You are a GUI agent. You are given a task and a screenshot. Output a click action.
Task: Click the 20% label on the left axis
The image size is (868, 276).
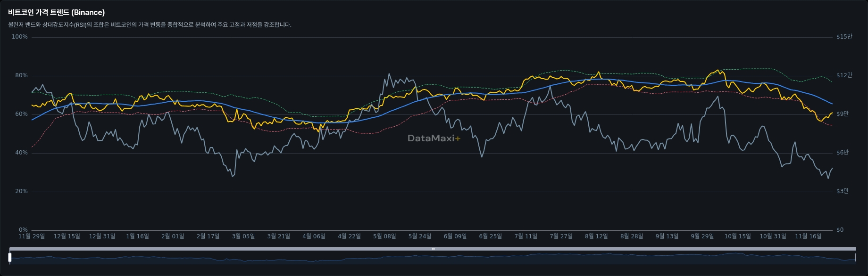click(x=21, y=191)
